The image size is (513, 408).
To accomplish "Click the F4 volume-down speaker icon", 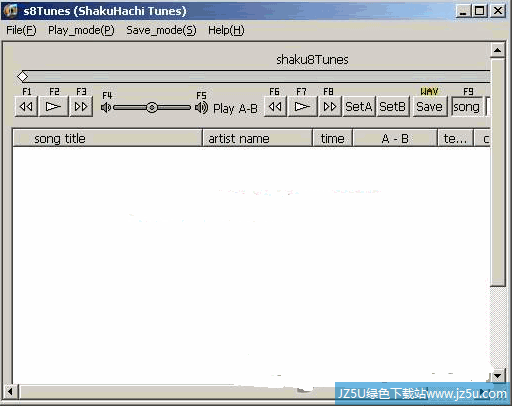I will tap(106, 108).
